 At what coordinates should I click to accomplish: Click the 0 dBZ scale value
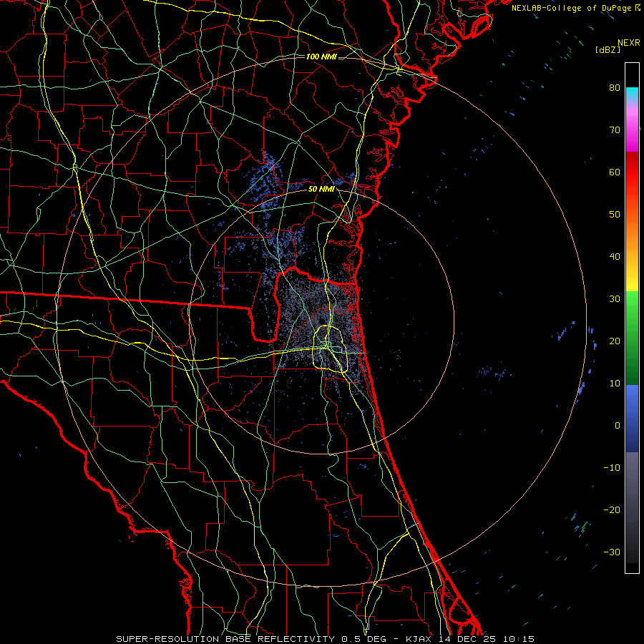pos(618,426)
